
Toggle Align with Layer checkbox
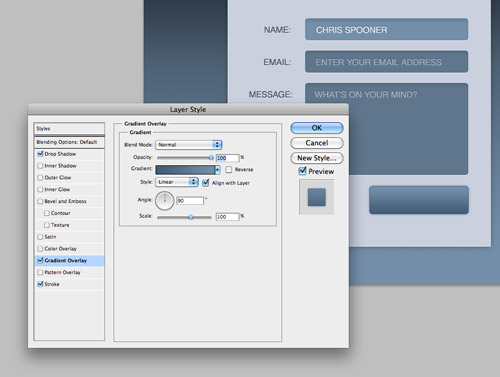click(206, 183)
